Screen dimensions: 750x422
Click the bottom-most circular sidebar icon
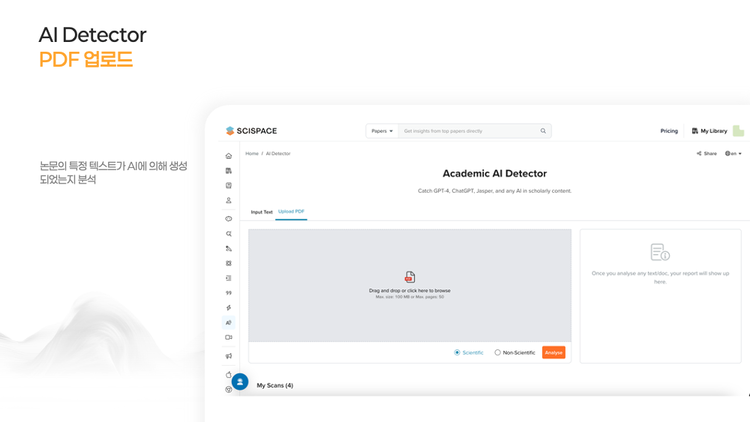pyautogui.click(x=228, y=389)
